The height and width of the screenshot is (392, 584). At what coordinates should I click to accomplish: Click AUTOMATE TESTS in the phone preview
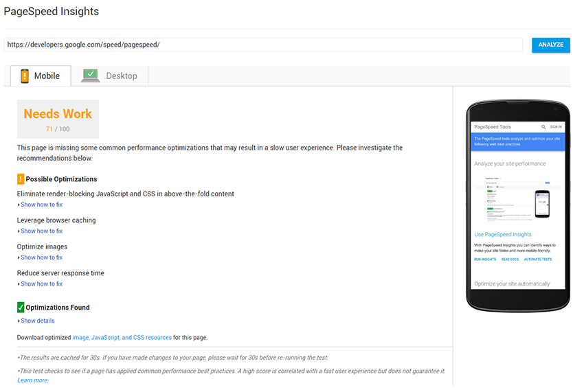coord(538,259)
